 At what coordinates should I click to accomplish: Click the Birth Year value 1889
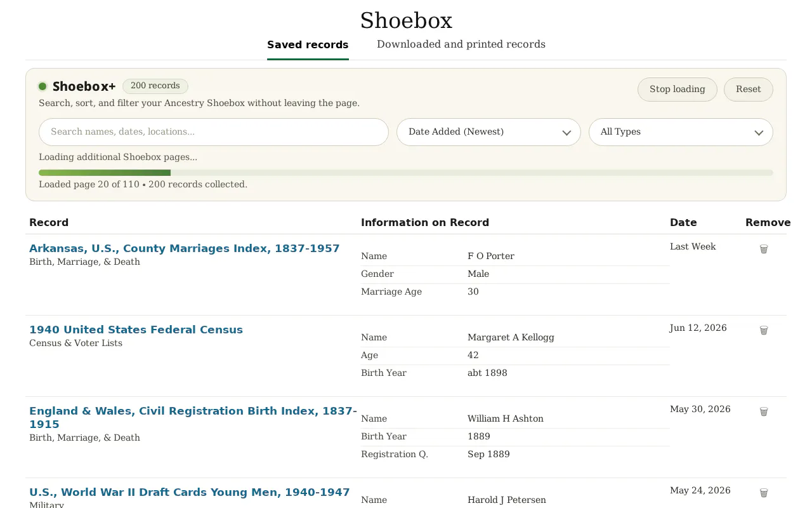point(479,436)
